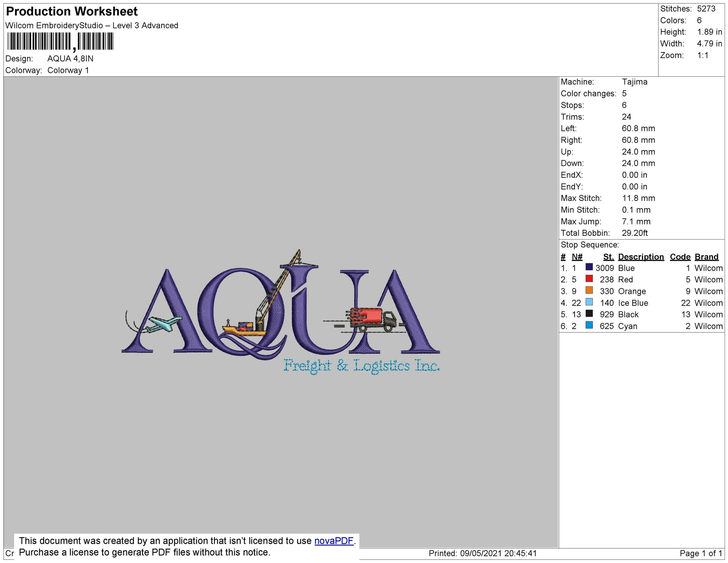
Task: Click the Width value 4.79 in
Action: point(709,43)
